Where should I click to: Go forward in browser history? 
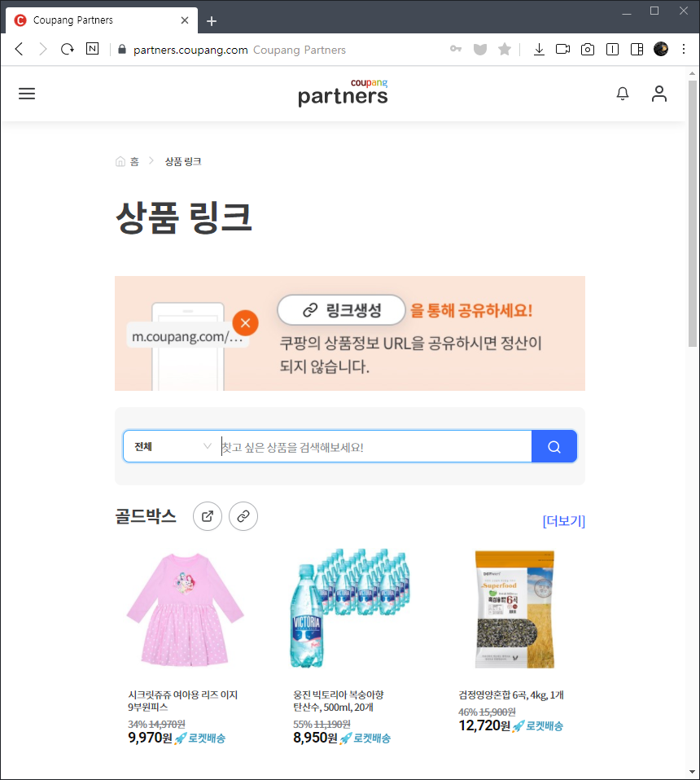coord(43,49)
